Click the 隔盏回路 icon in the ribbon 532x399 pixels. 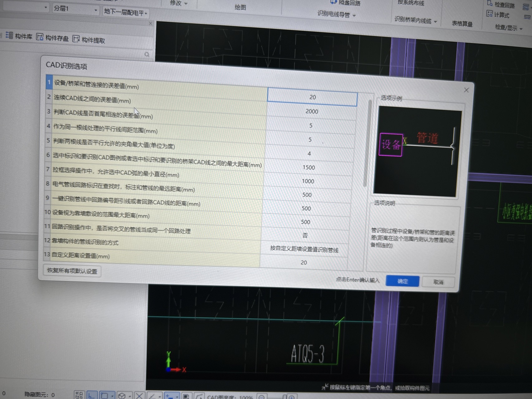coord(333,2)
